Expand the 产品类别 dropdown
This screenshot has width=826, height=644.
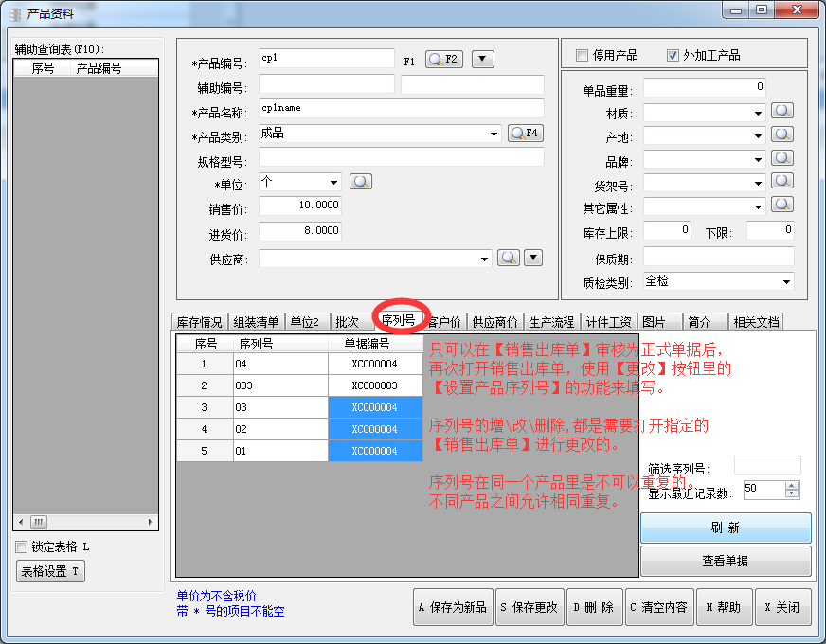click(x=494, y=134)
